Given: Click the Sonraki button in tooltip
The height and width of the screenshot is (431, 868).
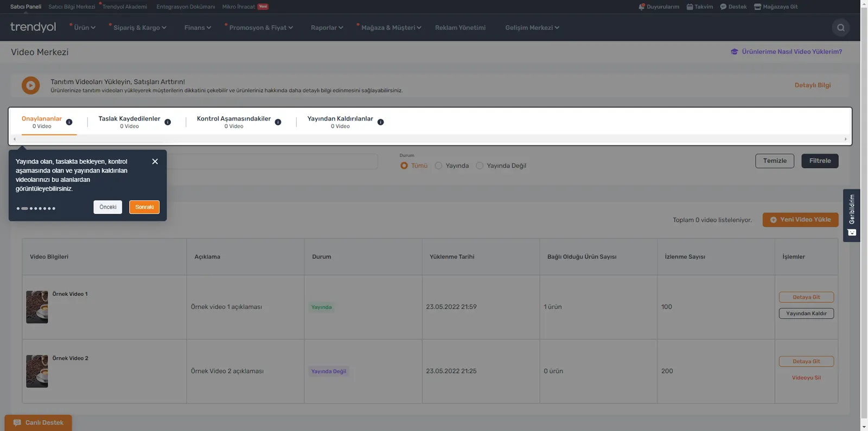Looking at the screenshot, I should (144, 207).
